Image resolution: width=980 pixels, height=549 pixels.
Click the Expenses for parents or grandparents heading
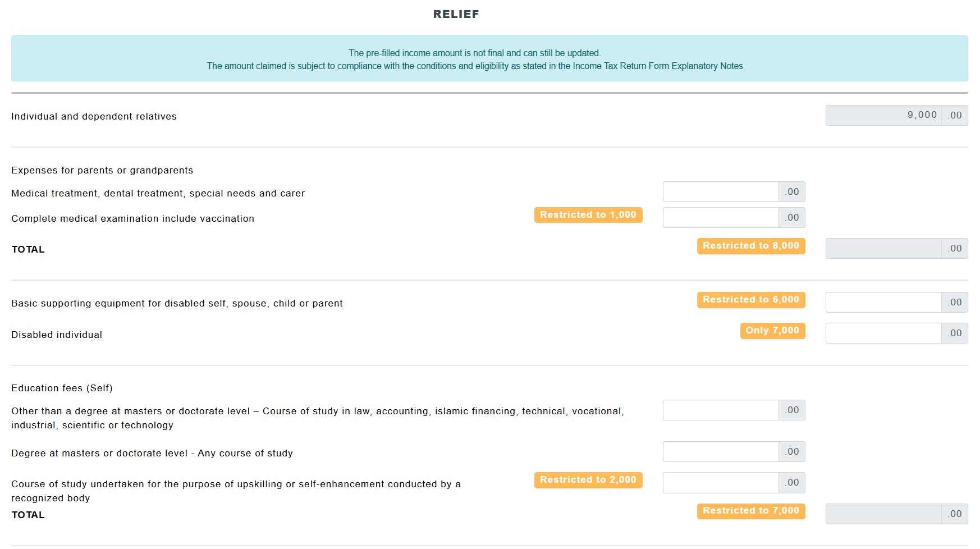coord(102,171)
